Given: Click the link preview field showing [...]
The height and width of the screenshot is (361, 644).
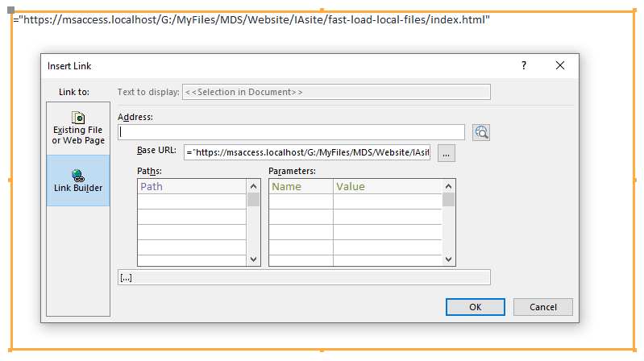Looking at the screenshot, I should 304,277.
